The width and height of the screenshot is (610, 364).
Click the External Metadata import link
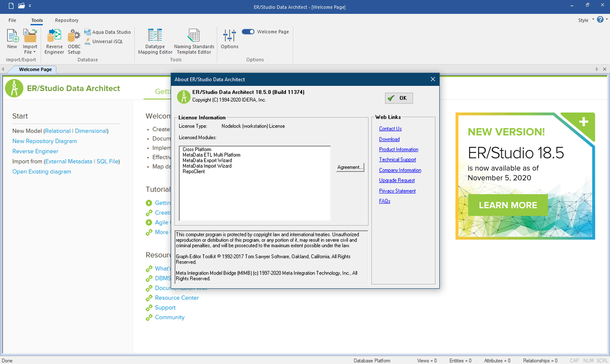click(x=69, y=162)
